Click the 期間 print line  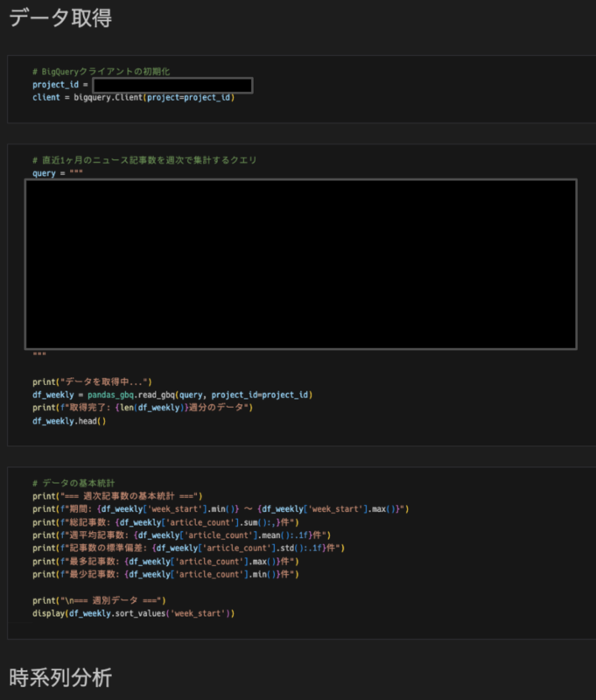(x=221, y=509)
